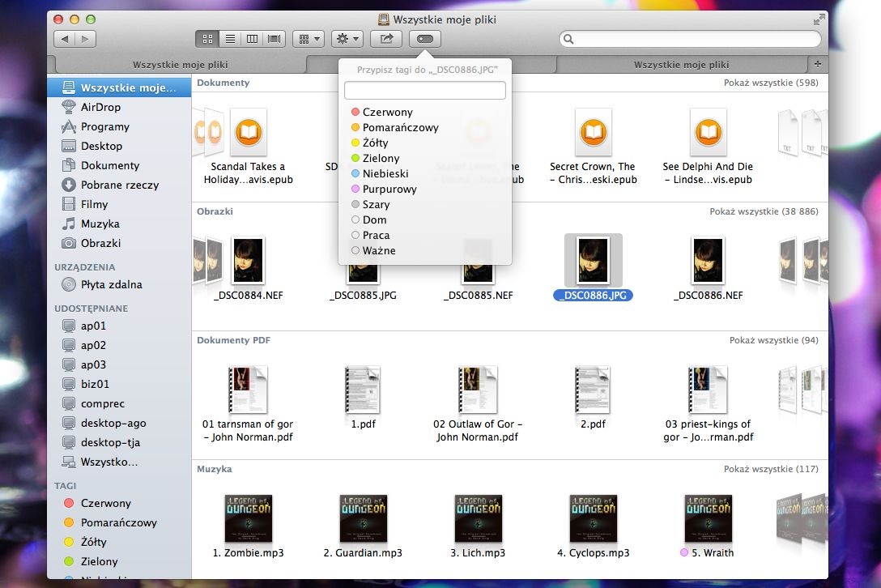Viewport: 881px width, 588px height.
Task: Select the rightmost Wszystkie moje pliki tab
Action: pos(682,65)
